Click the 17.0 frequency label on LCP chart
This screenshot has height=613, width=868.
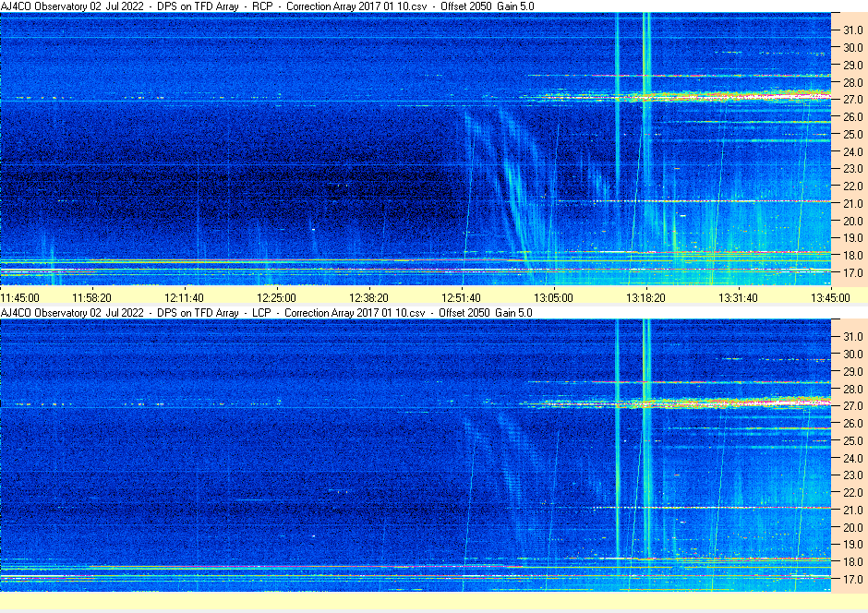853,579
